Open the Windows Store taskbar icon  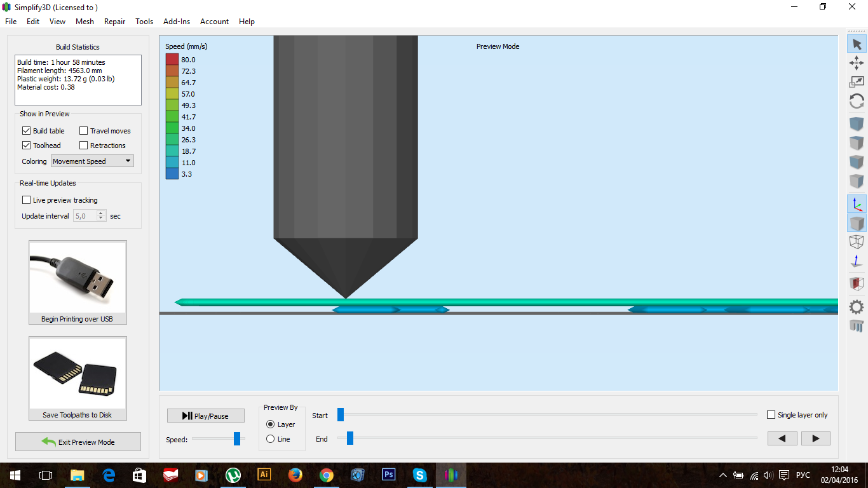click(x=139, y=475)
